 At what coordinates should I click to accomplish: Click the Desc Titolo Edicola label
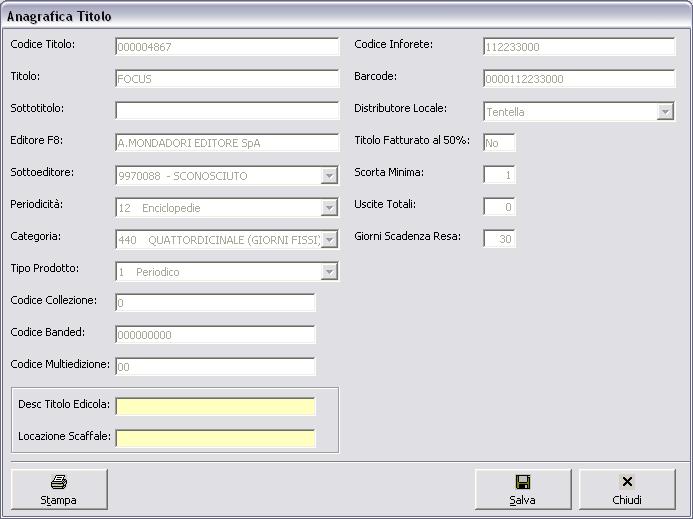pos(64,404)
